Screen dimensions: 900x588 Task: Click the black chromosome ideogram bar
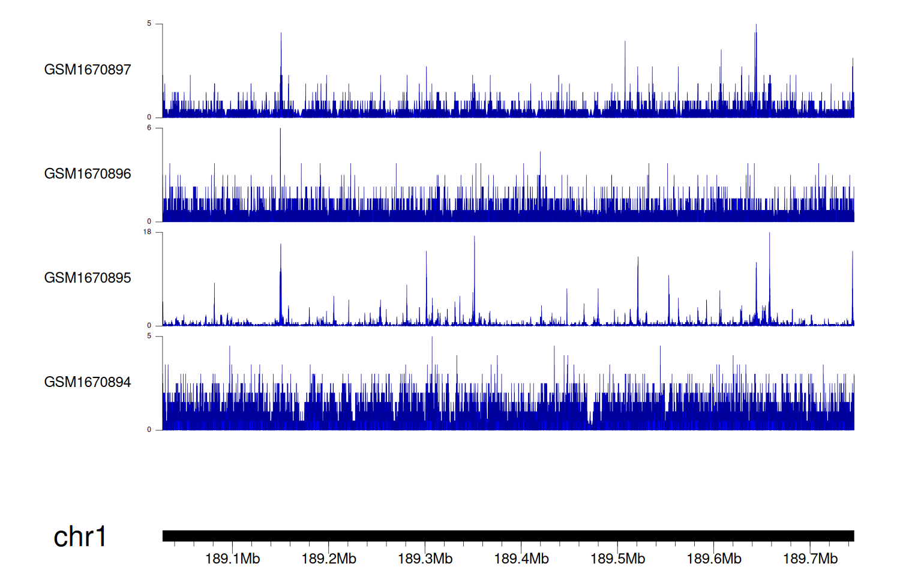click(x=508, y=536)
